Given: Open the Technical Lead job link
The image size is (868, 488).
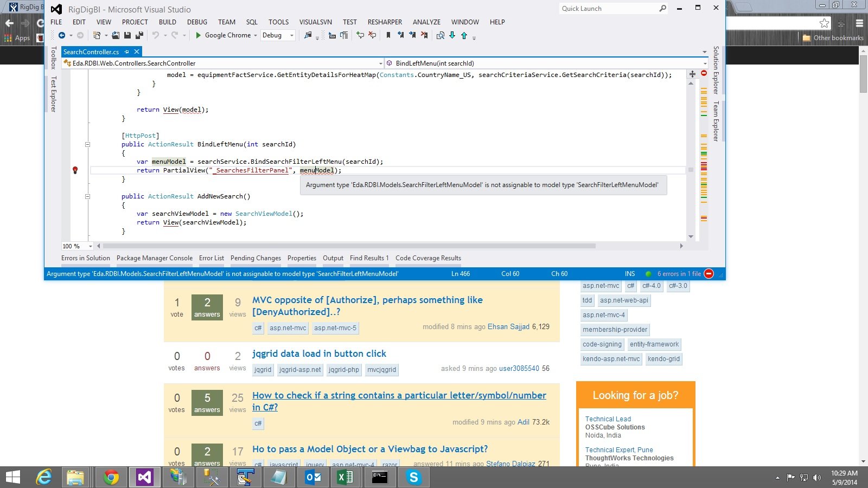Looking at the screenshot, I should coord(608,419).
